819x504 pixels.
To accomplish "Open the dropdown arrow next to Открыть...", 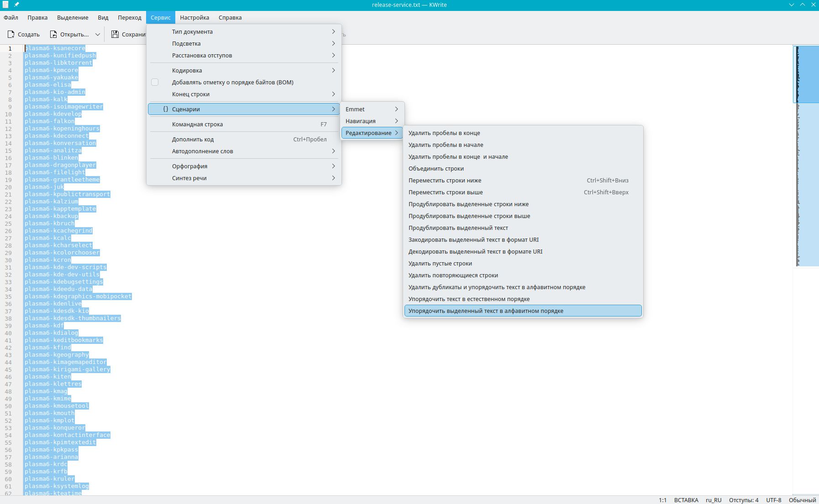I will [x=98, y=35].
